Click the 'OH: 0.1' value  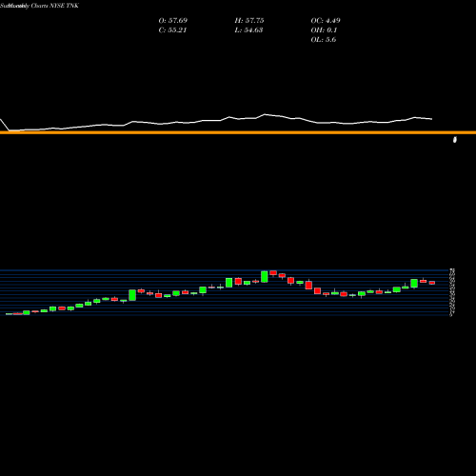click(x=324, y=30)
